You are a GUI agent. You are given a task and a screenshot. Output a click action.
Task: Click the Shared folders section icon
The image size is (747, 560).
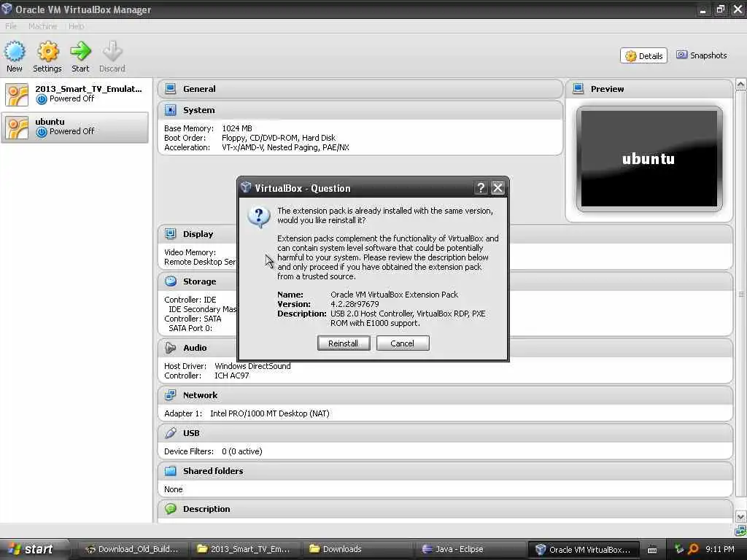[170, 471]
